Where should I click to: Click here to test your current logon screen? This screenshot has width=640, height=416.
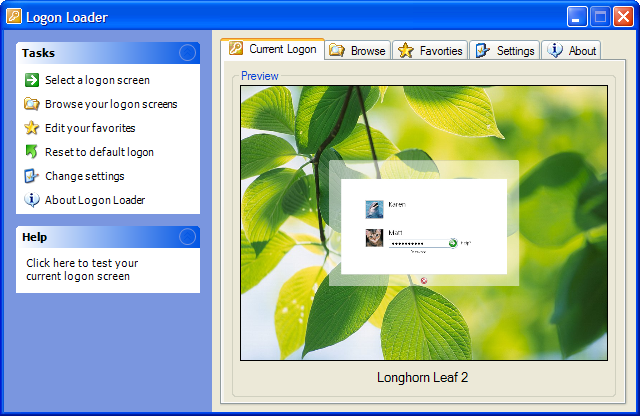(x=82, y=269)
